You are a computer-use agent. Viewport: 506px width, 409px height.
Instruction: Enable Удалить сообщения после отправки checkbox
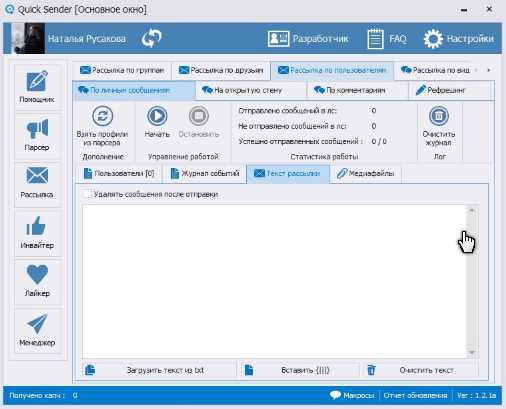pos(87,194)
